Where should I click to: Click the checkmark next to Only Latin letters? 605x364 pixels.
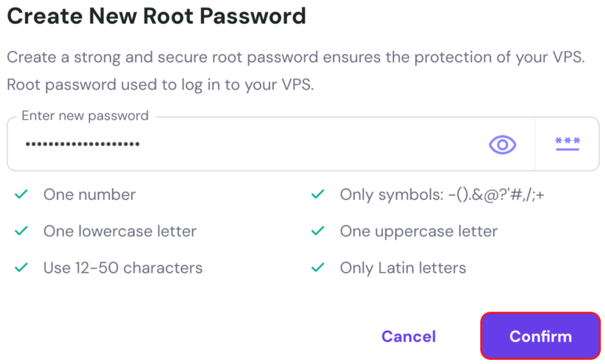point(317,267)
